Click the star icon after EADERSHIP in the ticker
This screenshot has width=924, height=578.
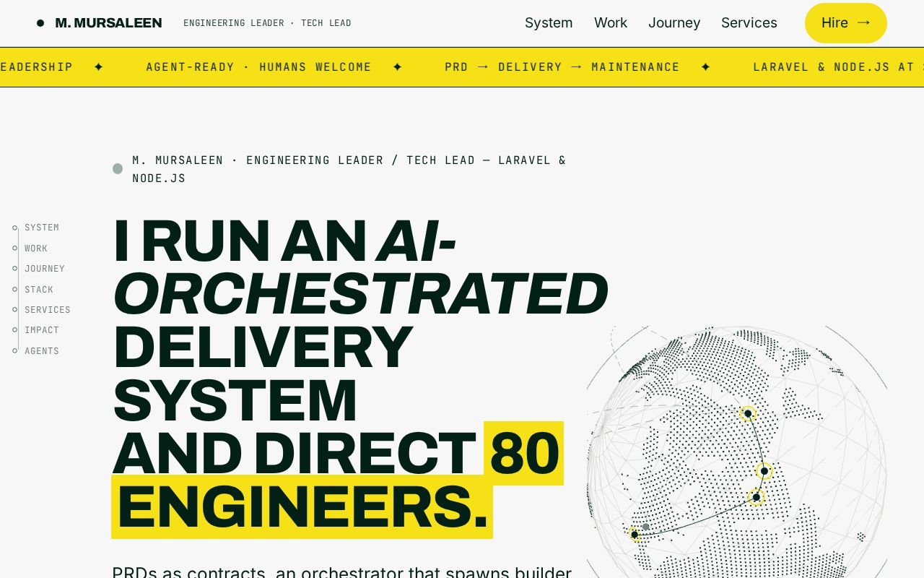[x=98, y=67]
